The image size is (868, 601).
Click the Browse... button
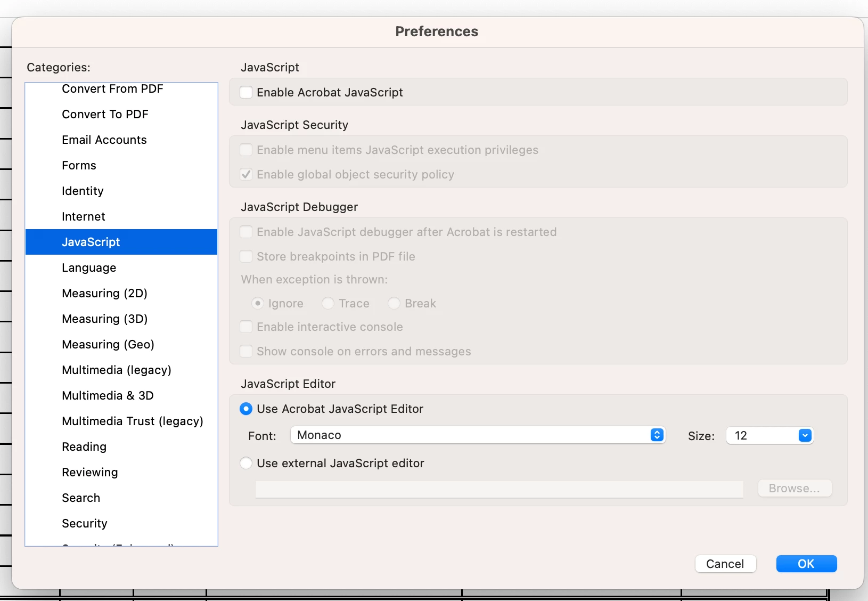pyautogui.click(x=795, y=488)
